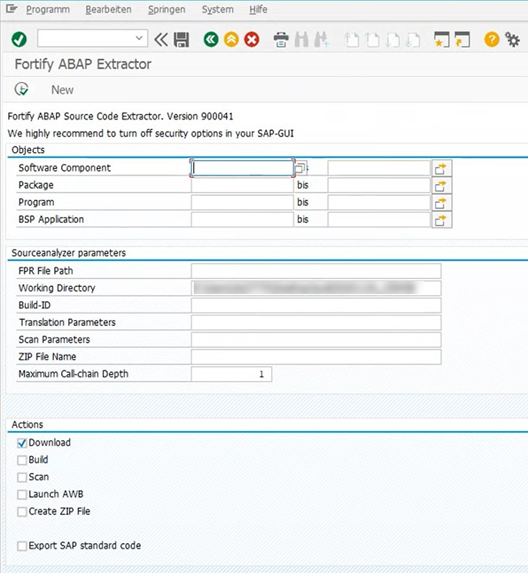The image size is (528, 573).
Task: Click the Objects group header
Action: (x=28, y=150)
